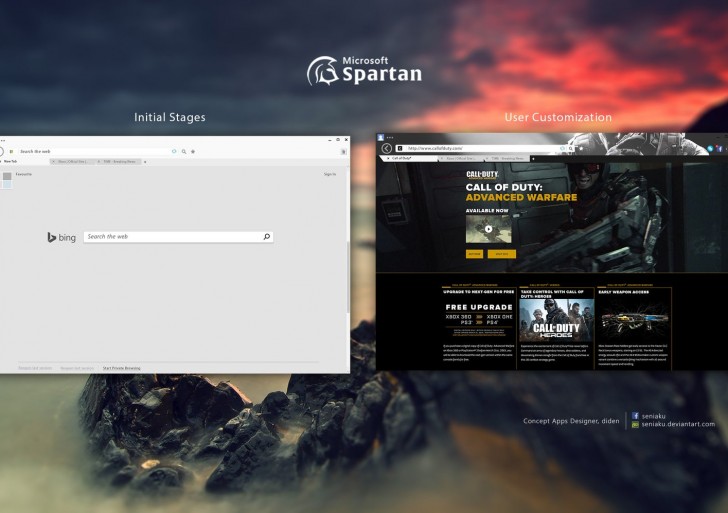
Task: Click 'Take control with Call of Duty: Heroes' heading
Action: pyautogui.click(x=552, y=294)
